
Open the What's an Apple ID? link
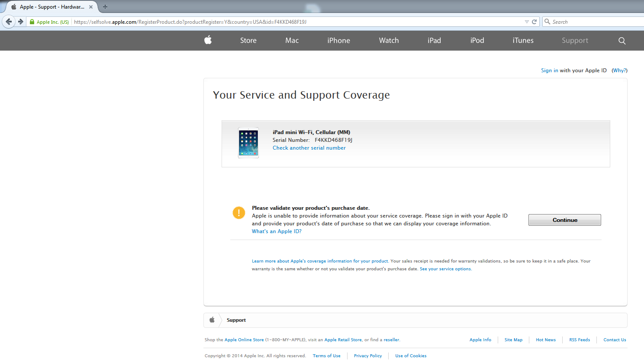coord(277,231)
